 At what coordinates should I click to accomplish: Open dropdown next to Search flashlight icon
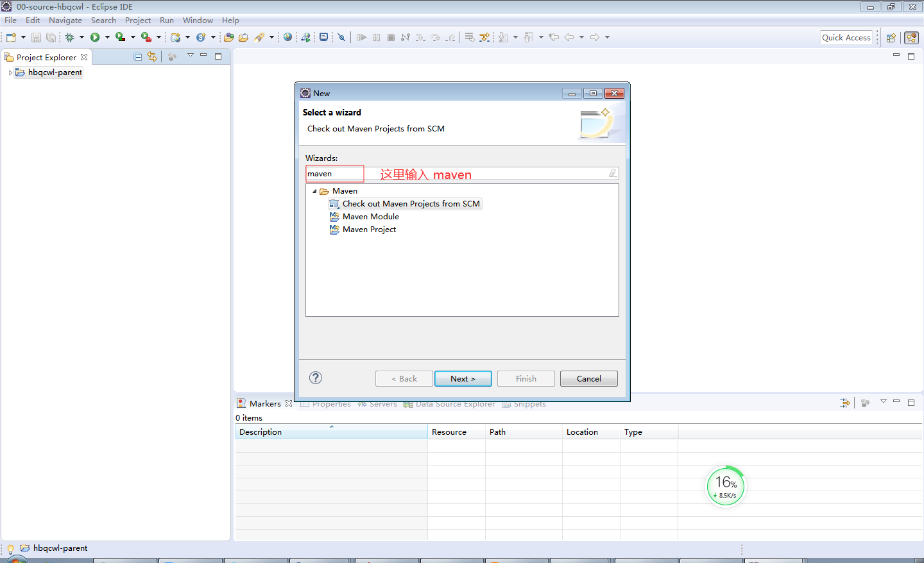[271, 37]
